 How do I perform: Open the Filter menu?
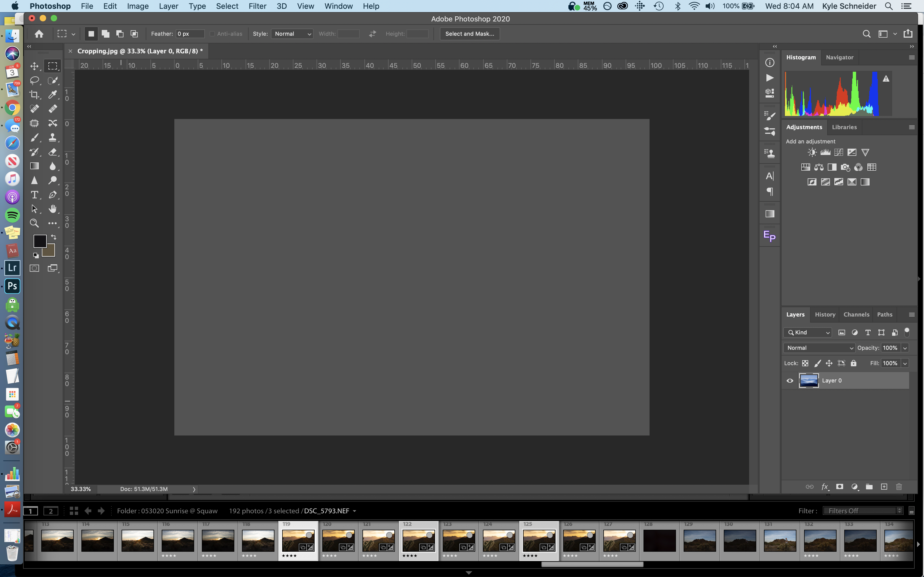tap(257, 6)
